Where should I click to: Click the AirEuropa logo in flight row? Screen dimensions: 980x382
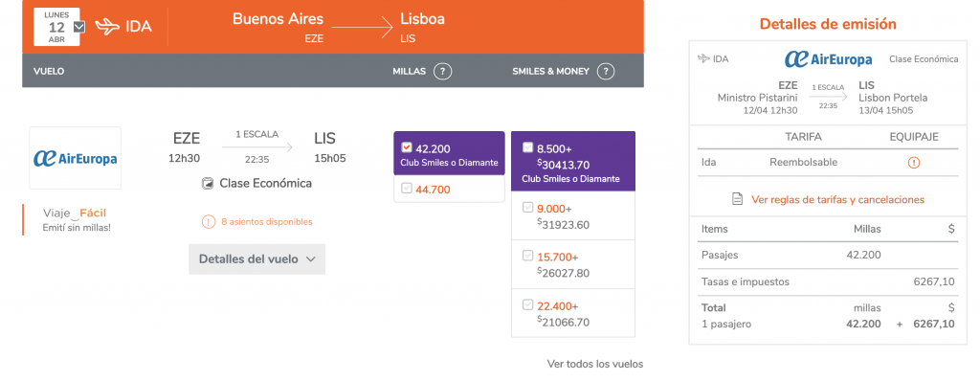(75, 158)
